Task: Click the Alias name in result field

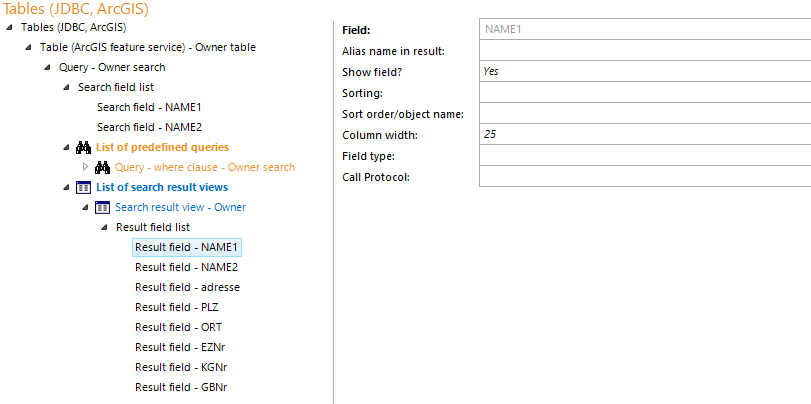Action: coord(645,50)
